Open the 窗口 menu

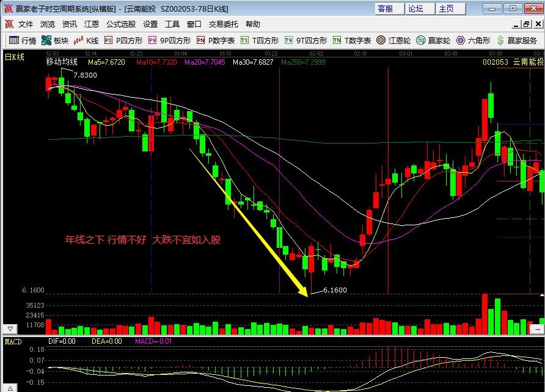(194, 24)
